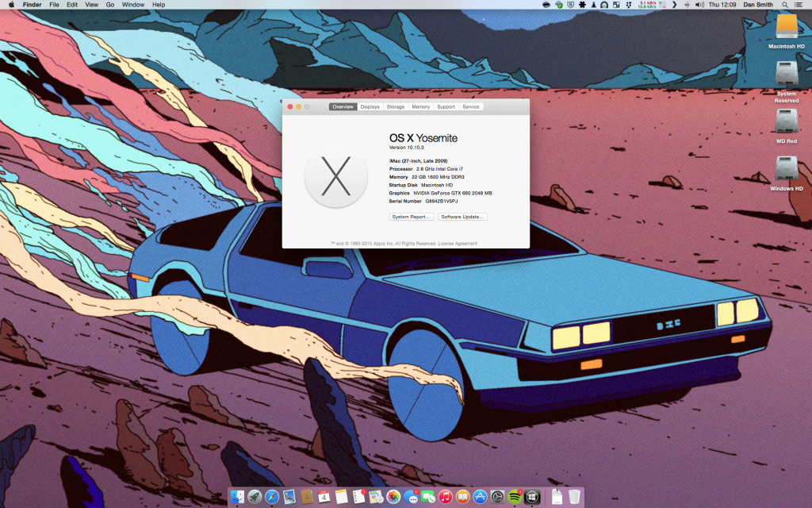Open Contacts address book in Dock
This screenshot has height=508, width=812.
(x=307, y=497)
